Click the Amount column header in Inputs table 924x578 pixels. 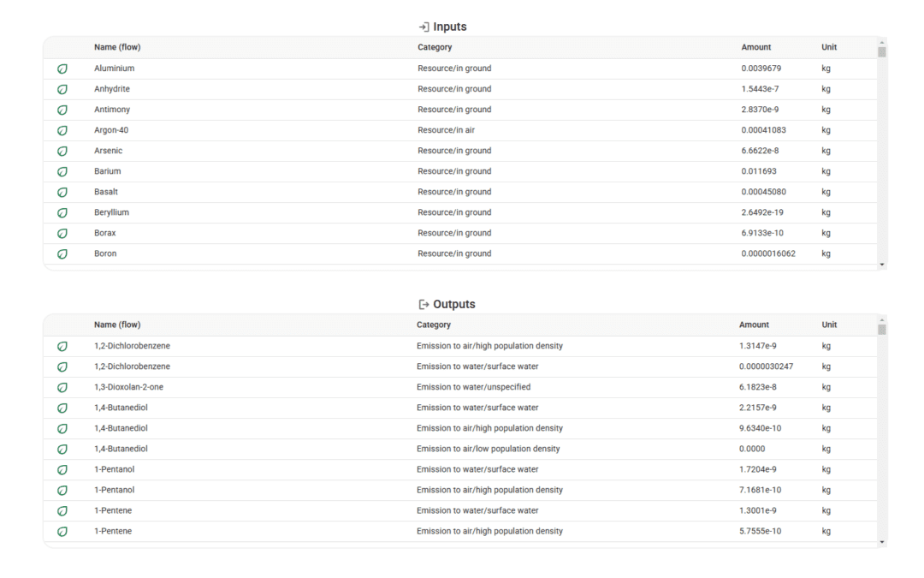point(755,47)
